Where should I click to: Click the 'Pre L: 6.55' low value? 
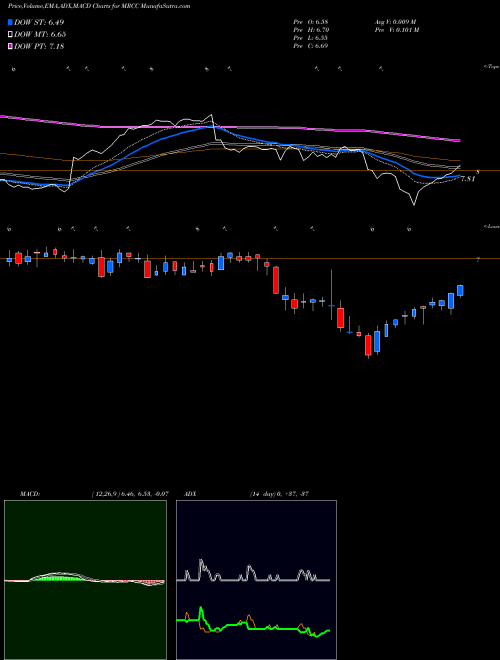311,38
